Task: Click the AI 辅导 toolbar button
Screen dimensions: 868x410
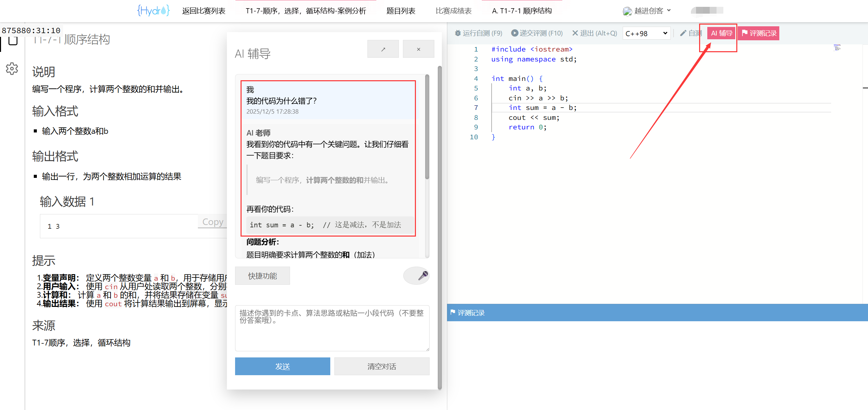Action: [721, 33]
